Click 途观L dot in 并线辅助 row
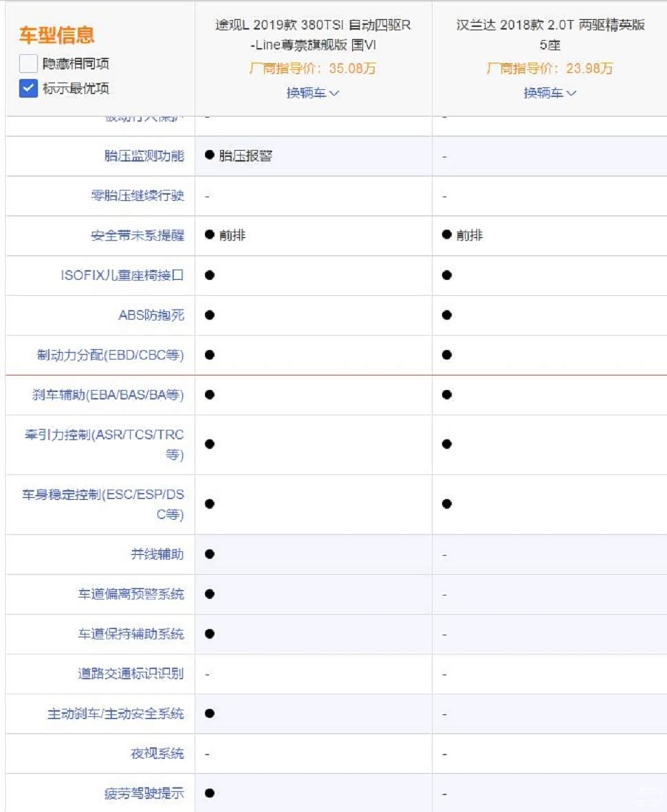The width and height of the screenshot is (667, 812). click(x=210, y=554)
